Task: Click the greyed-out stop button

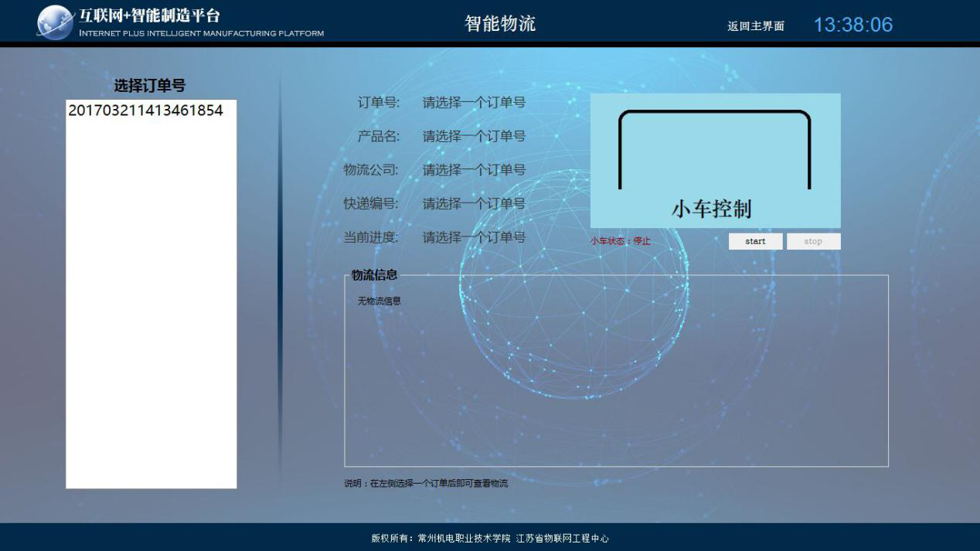Action: tap(813, 241)
